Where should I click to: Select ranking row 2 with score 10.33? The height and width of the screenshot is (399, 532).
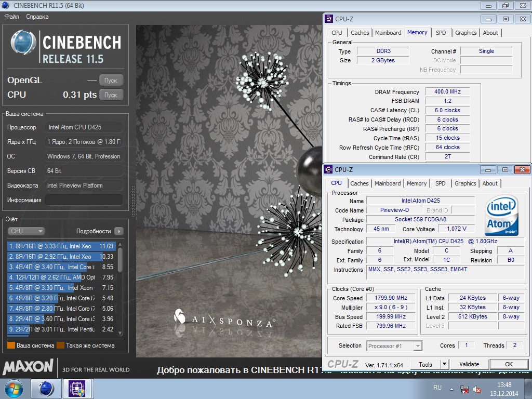pyautogui.click(x=61, y=257)
